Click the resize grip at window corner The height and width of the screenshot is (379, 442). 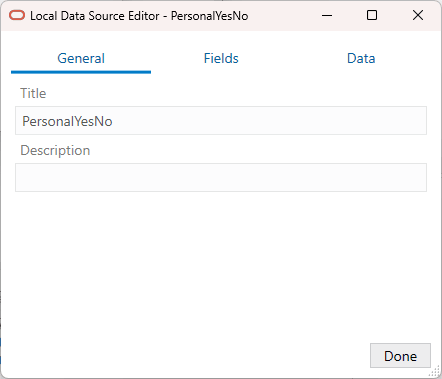coord(435,372)
